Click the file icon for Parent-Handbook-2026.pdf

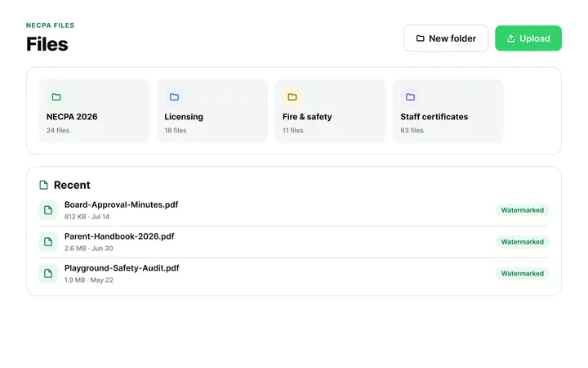coord(48,241)
